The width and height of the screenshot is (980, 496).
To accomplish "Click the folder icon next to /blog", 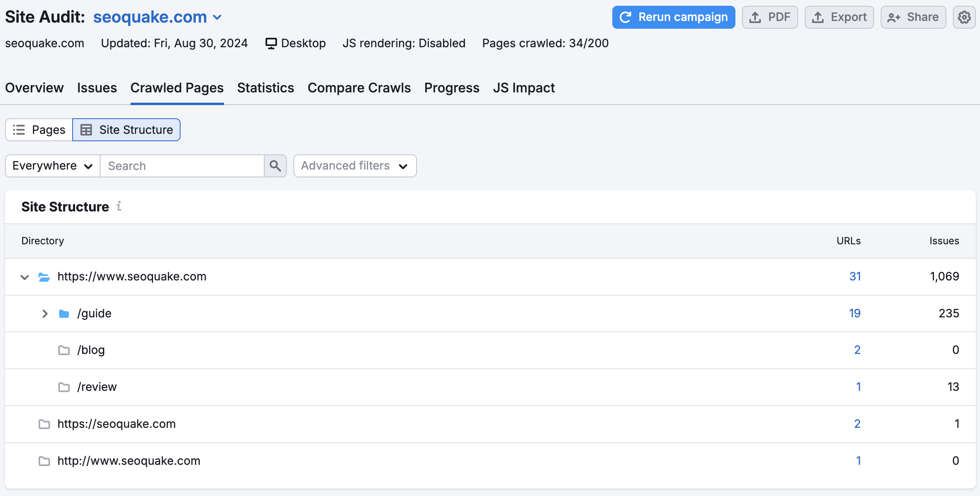I will tap(64, 350).
